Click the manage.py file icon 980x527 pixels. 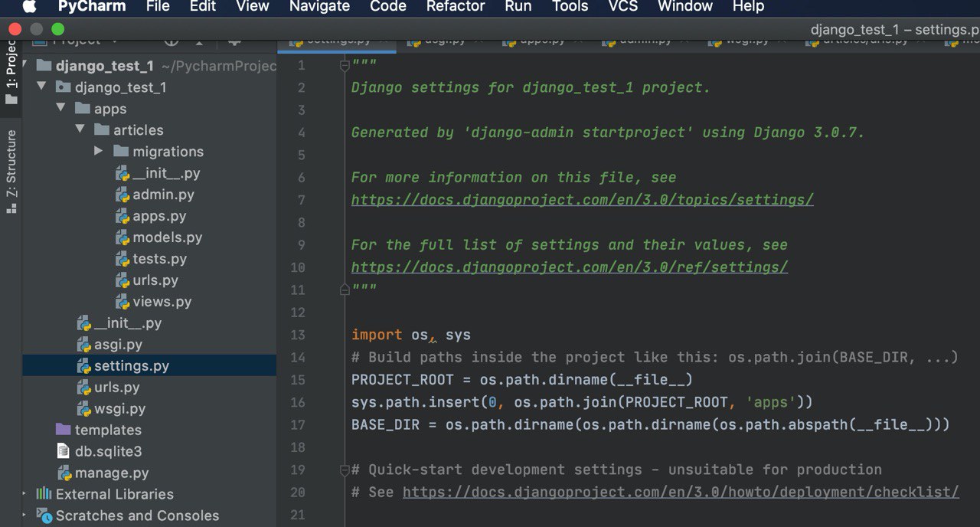pyautogui.click(x=65, y=473)
